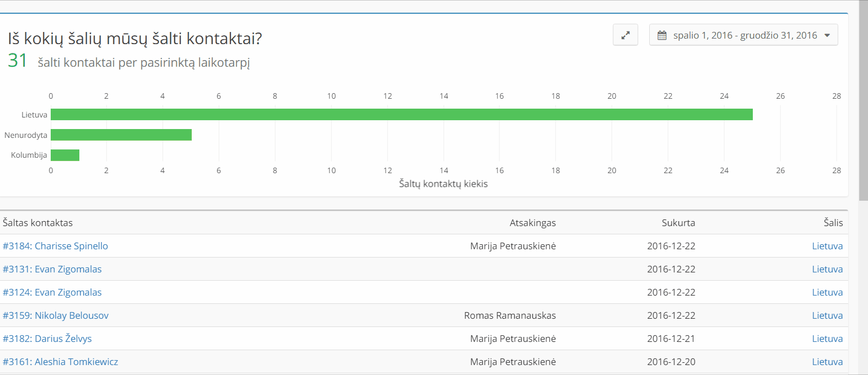Viewport: 868px width, 375px height.
Task: Click the Nenurodyta axis label in the chart
Action: click(26, 135)
